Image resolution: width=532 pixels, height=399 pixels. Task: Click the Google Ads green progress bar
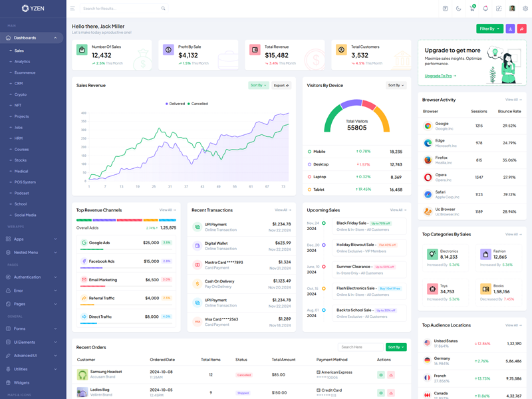tap(92, 250)
